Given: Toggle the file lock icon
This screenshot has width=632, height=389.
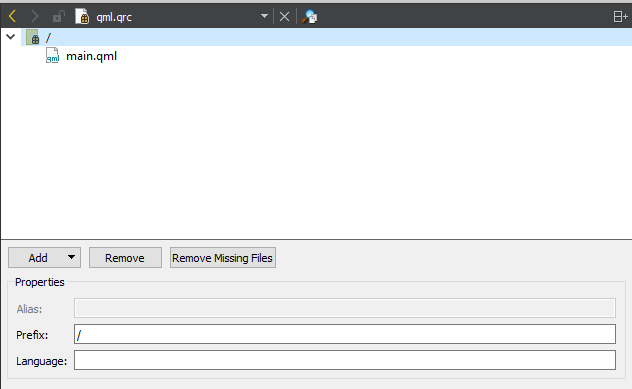Looking at the screenshot, I should tap(59, 17).
